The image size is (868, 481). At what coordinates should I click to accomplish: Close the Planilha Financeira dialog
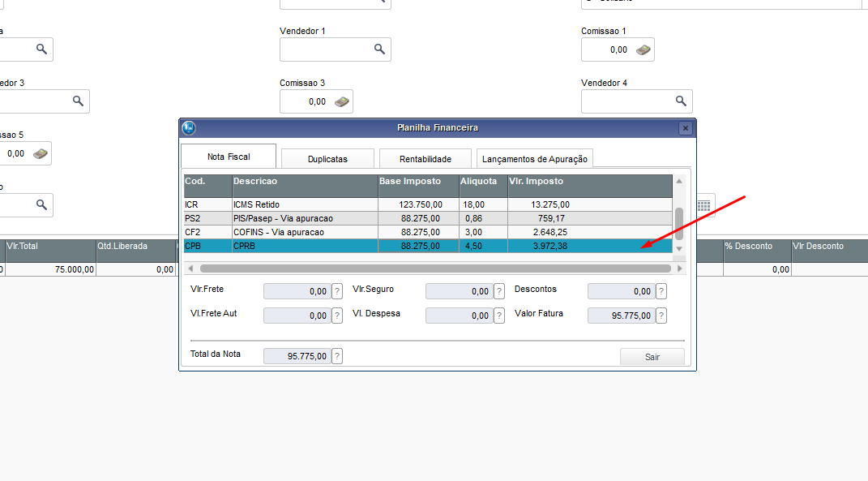[x=686, y=128]
